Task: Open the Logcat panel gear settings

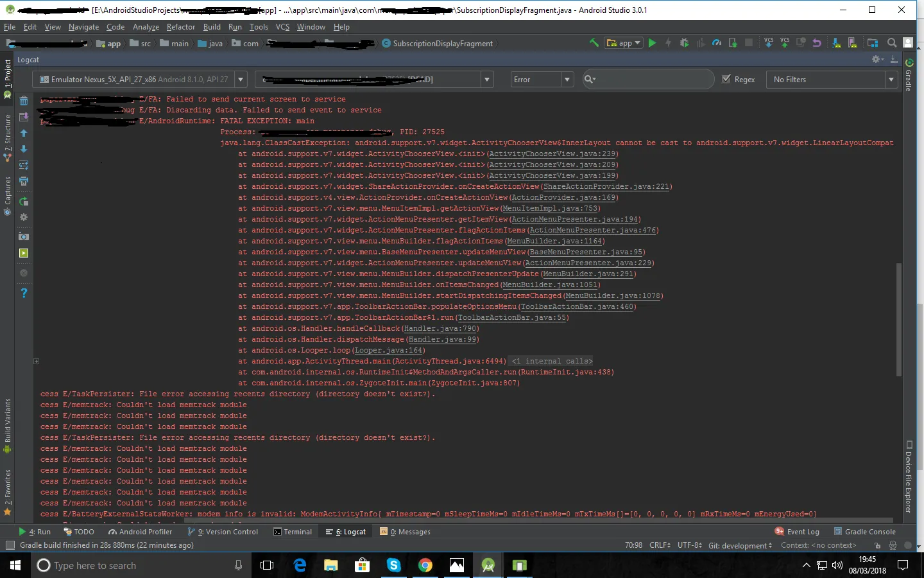Action: [877, 59]
